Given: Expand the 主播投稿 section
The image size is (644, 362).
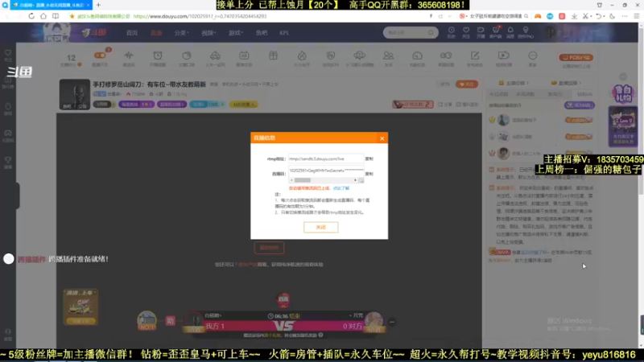Looking at the screenshot, I should (x=514, y=83).
